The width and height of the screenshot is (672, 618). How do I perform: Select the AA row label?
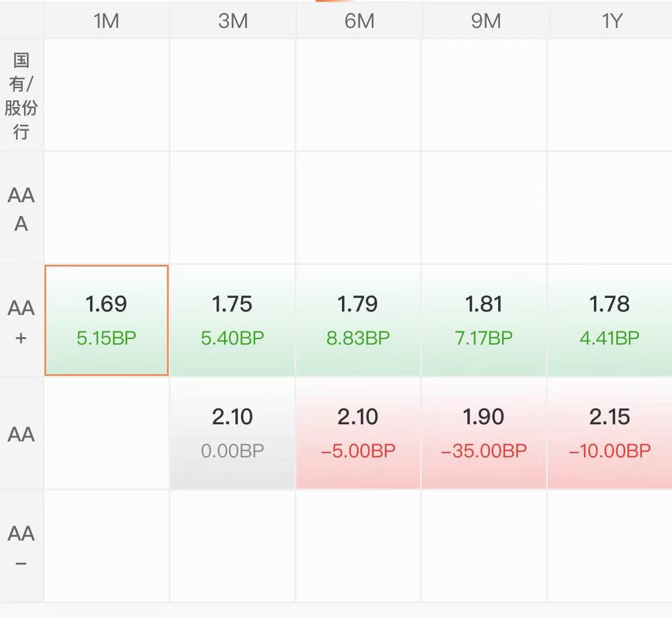point(21,434)
